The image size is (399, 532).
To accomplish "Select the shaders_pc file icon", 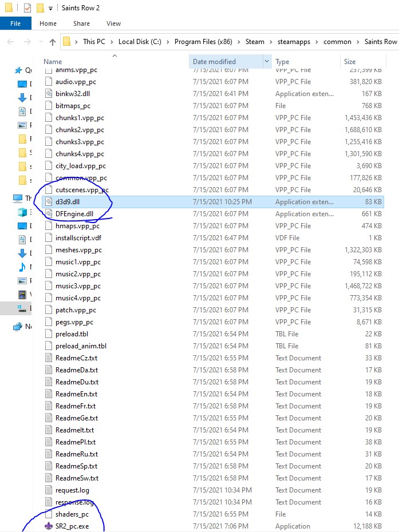I will [x=49, y=514].
